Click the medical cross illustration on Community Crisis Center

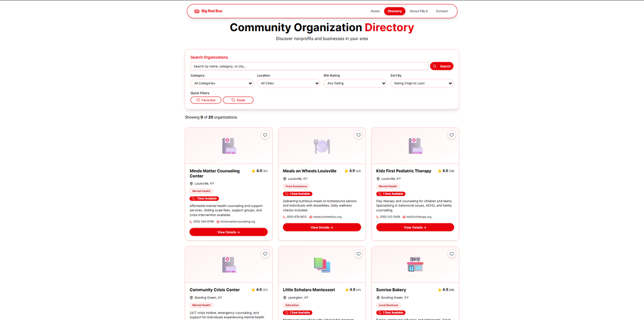tap(228, 264)
